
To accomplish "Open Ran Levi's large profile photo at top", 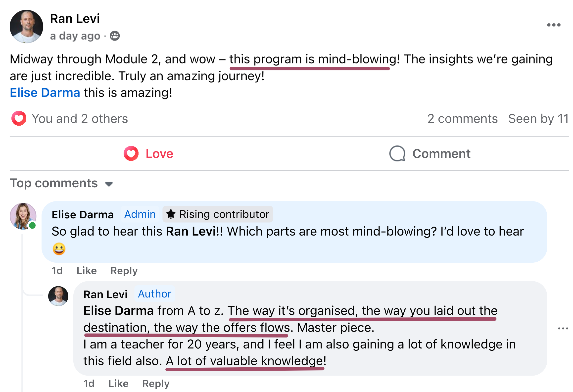I will [26, 26].
